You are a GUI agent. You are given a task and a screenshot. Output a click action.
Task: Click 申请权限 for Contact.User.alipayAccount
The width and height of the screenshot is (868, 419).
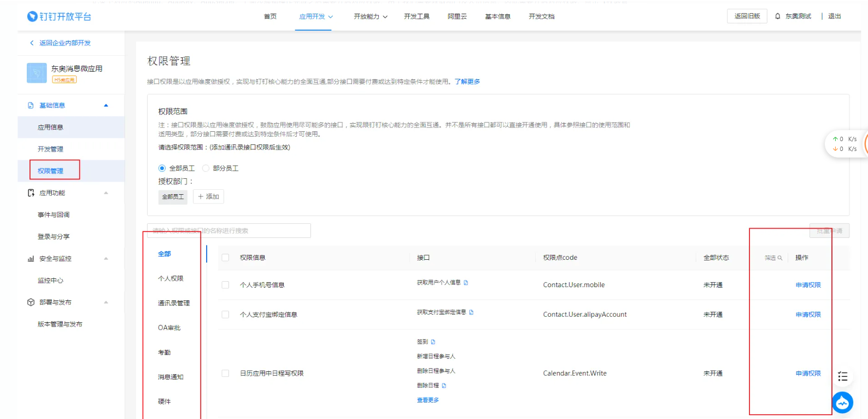pos(808,315)
